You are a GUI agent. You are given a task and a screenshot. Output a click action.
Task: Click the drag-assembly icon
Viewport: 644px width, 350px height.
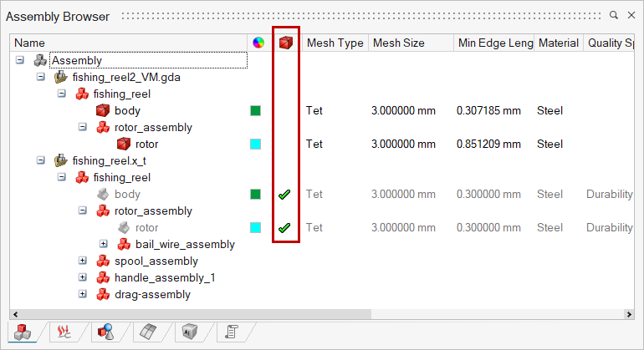[103, 294]
